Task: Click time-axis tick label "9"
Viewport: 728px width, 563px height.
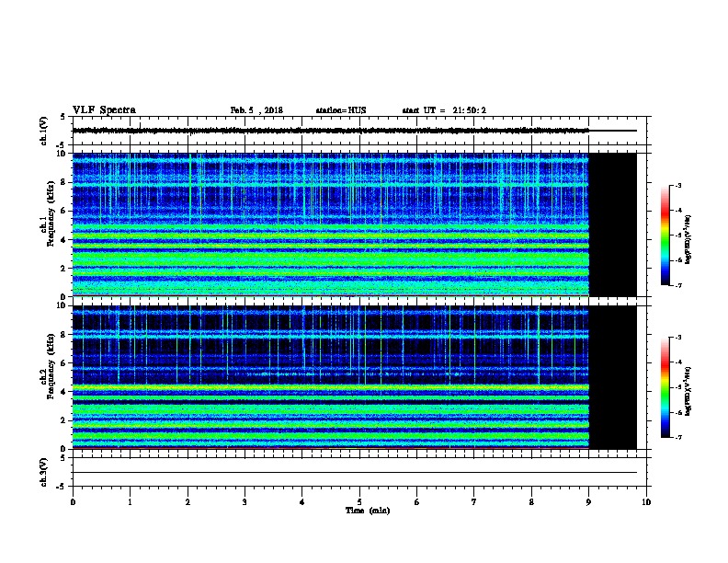Action: pyautogui.click(x=588, y=502)
